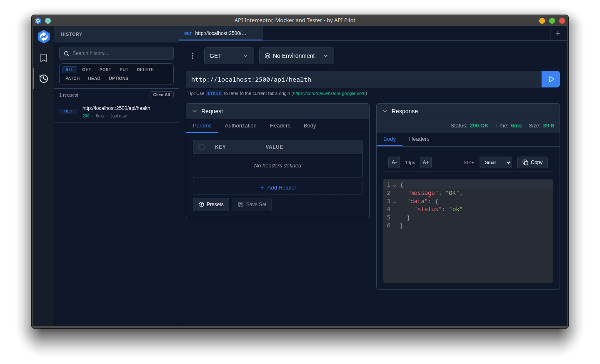Add a header to the request
The image size is (600, 364).
pyautogui.click(x=277, y=187)
